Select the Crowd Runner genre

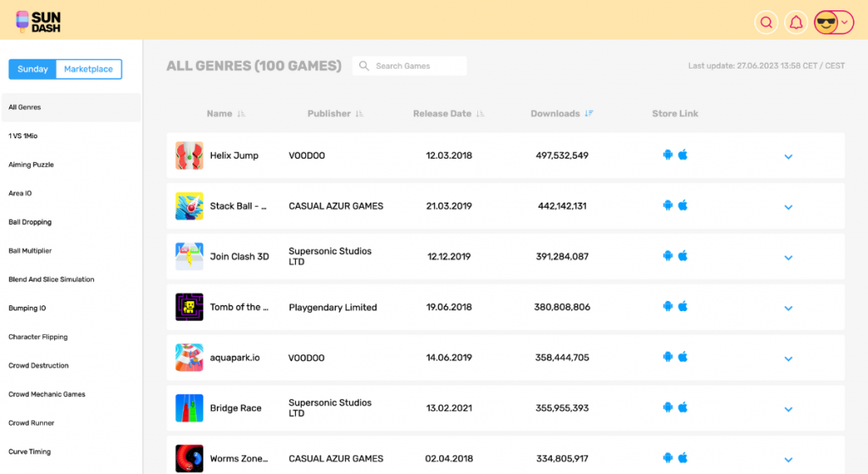pyautogui.click(x=31, y=423)
